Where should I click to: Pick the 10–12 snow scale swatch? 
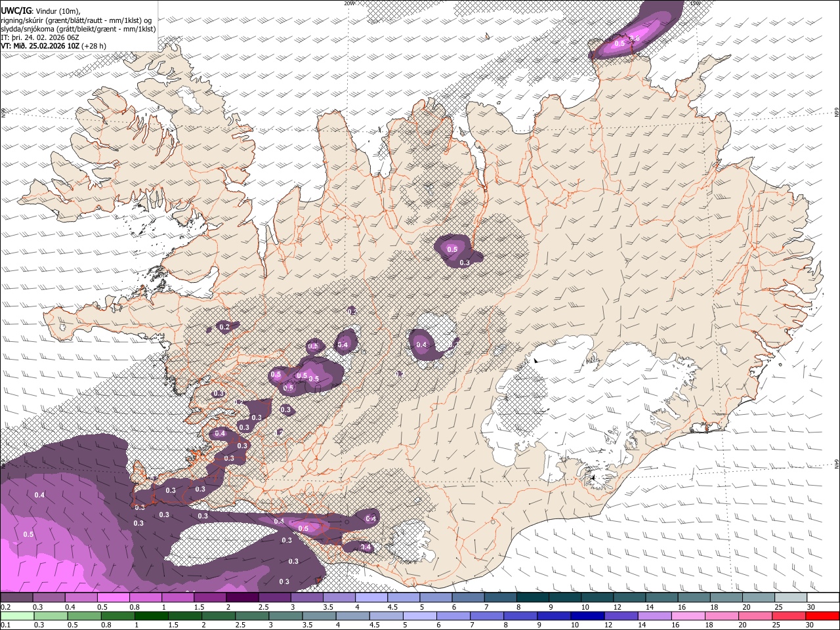[x=597, y=597]
